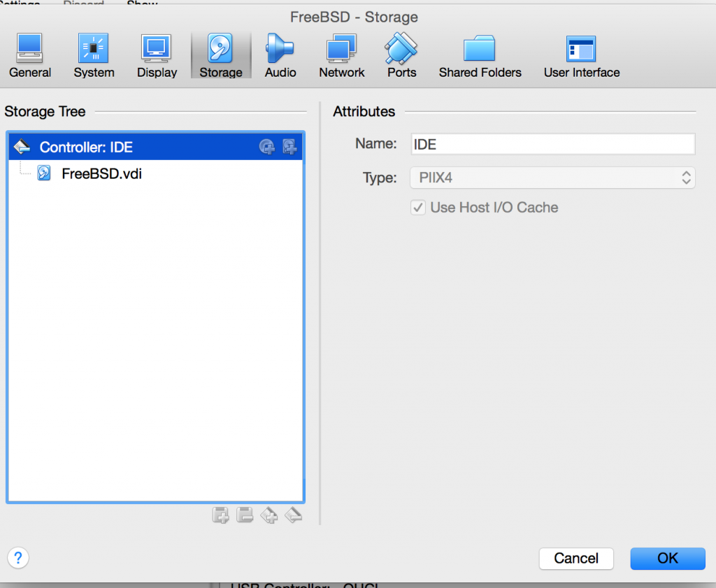Click the controller Name text field

(x=552, y=144)
